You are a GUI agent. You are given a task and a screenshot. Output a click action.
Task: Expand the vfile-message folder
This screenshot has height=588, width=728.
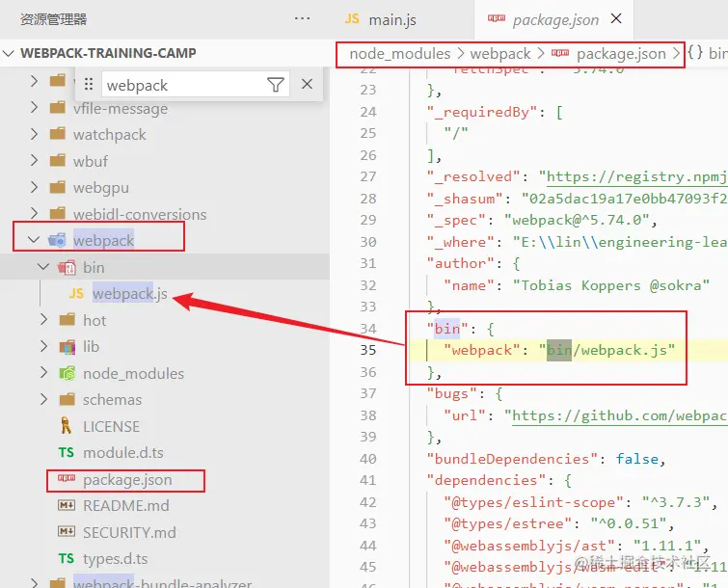click(x=34, y=108)
